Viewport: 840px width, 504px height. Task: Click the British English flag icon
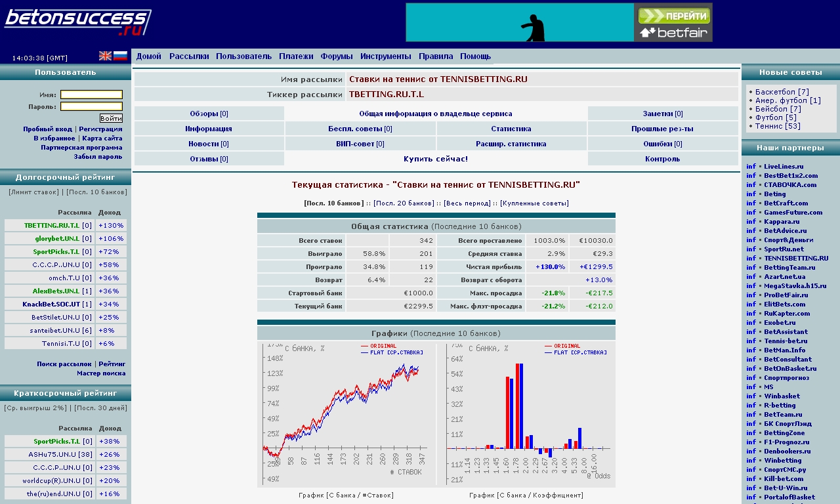point(105,56)
